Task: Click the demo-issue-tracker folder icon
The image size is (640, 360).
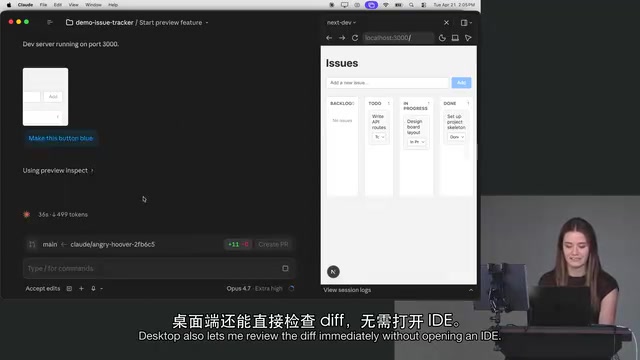Action: (69, 22)
